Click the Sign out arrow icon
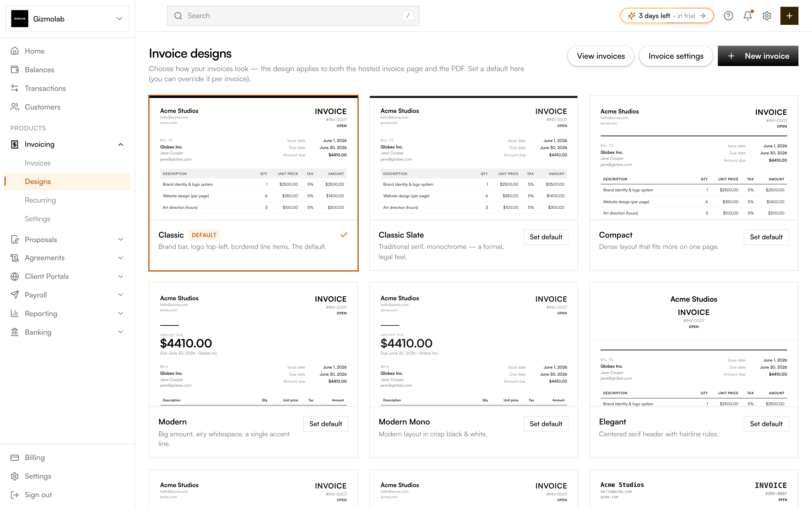 (14, 494)
